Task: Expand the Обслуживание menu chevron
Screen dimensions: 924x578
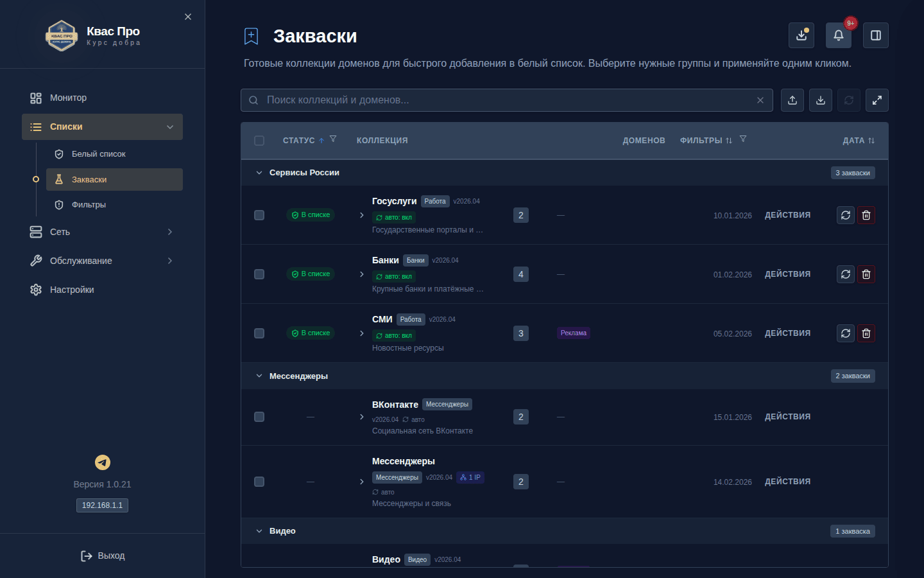Action: click(170, 261)
